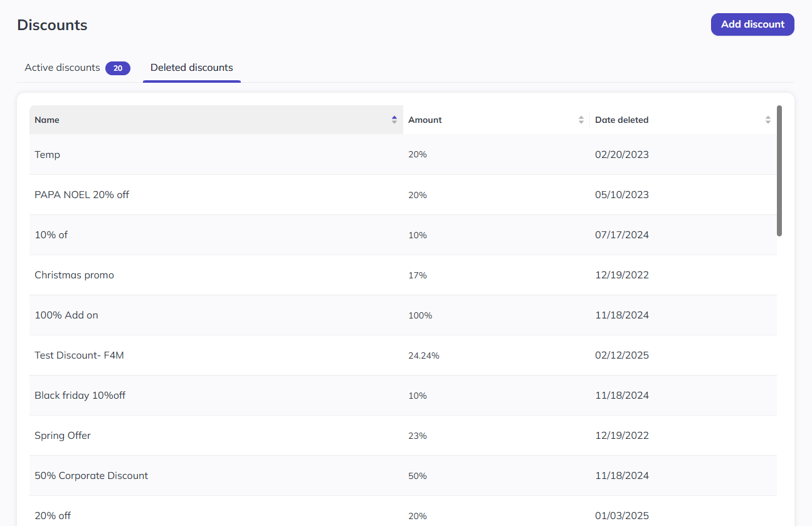Image resolution: width=812 pixels, height=526 pixels.
Task: Select the Deleted discounts tab
Action: [x=192, y=68]
